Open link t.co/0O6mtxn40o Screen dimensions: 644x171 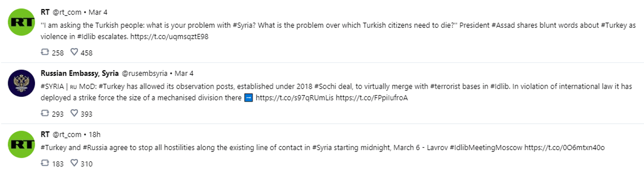coord(564,147)
